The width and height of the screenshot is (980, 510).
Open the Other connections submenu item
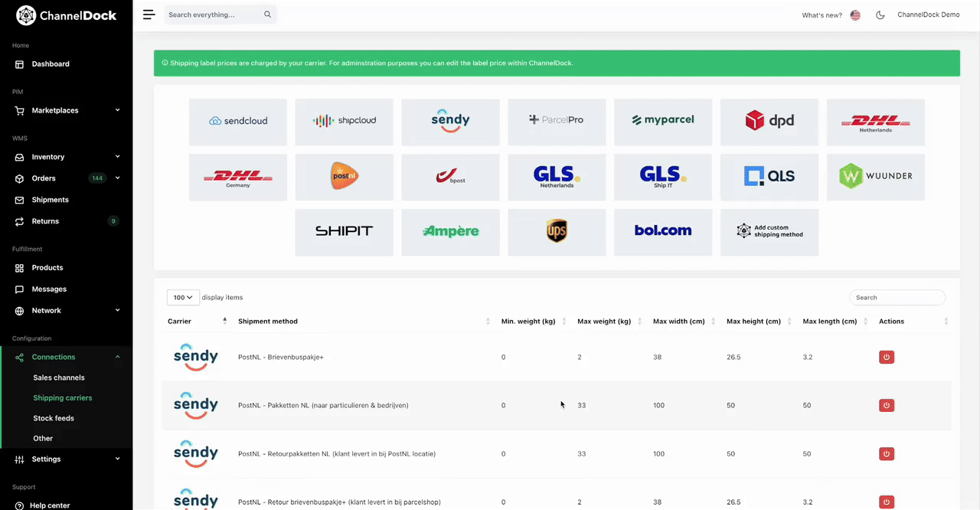pos(43,439)
